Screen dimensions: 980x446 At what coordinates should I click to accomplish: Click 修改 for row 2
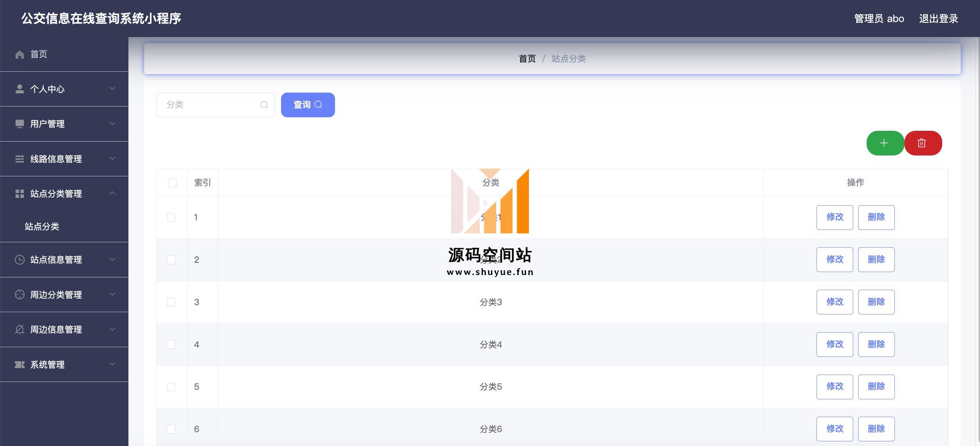tap(835, 260)
